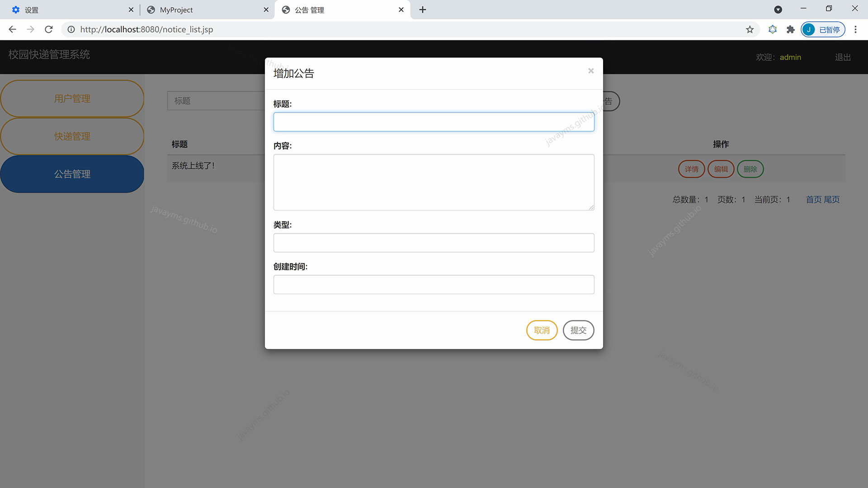
Task: Select 快递管理 in the sidebar
Action: point(72,136)
